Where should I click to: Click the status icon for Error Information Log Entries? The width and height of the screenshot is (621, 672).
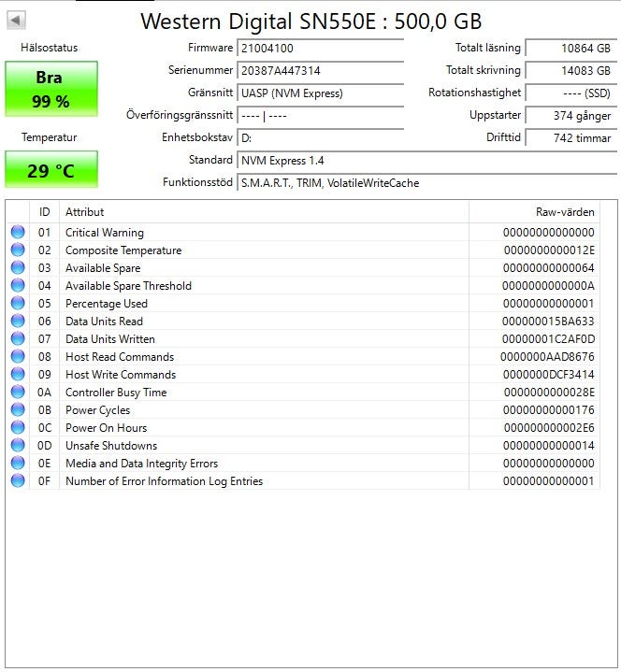(x=18, y=480)
